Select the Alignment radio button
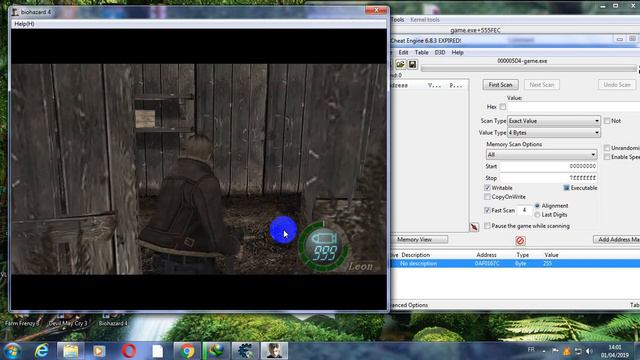Viewport: 640px width, 360px height. coord(537,206)
